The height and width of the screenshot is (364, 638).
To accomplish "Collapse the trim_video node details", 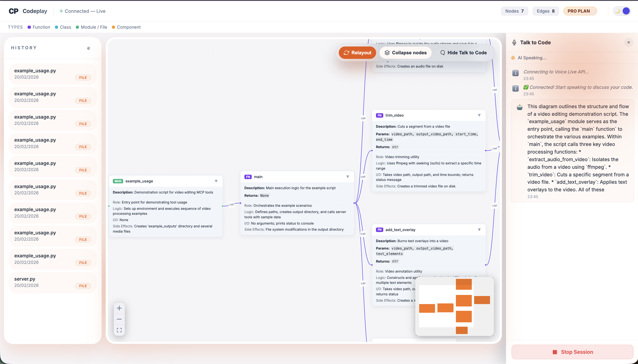I will 479,115.
